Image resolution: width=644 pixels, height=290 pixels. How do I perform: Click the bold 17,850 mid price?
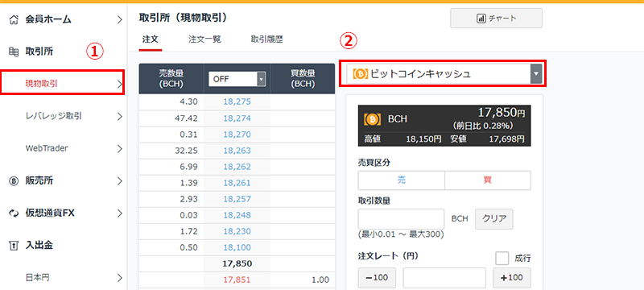point(237,263)
